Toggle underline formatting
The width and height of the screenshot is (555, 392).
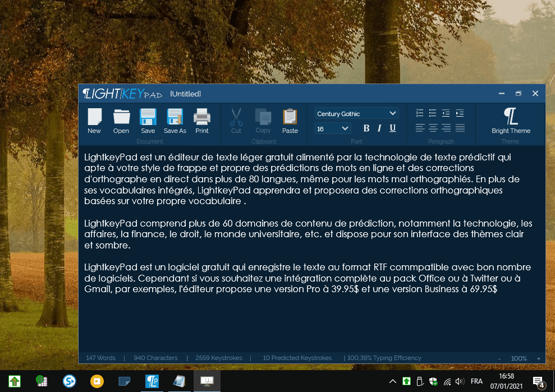[392, 128]
